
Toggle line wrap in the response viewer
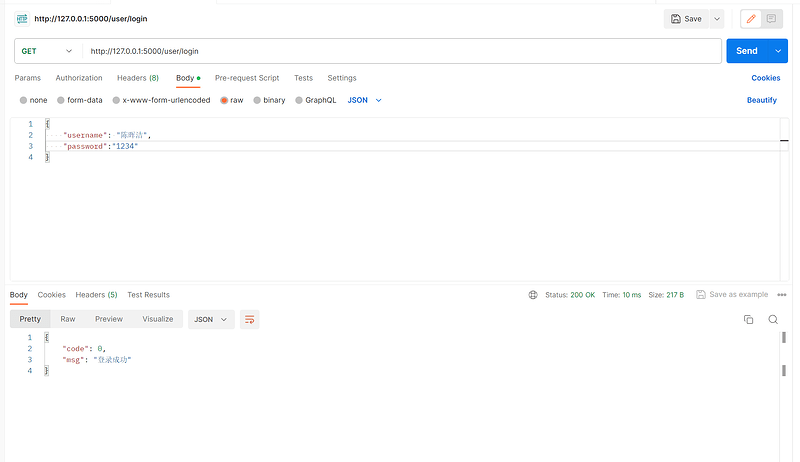249,319
